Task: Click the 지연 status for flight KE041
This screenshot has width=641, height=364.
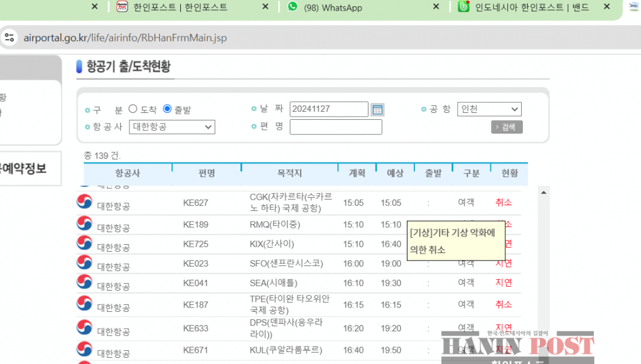Action: (504, 283)
